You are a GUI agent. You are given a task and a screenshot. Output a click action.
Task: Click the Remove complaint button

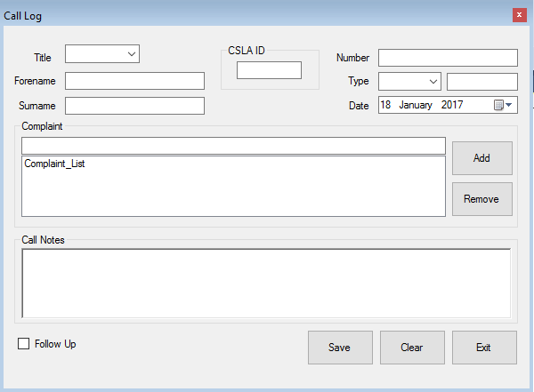(482, 199)
